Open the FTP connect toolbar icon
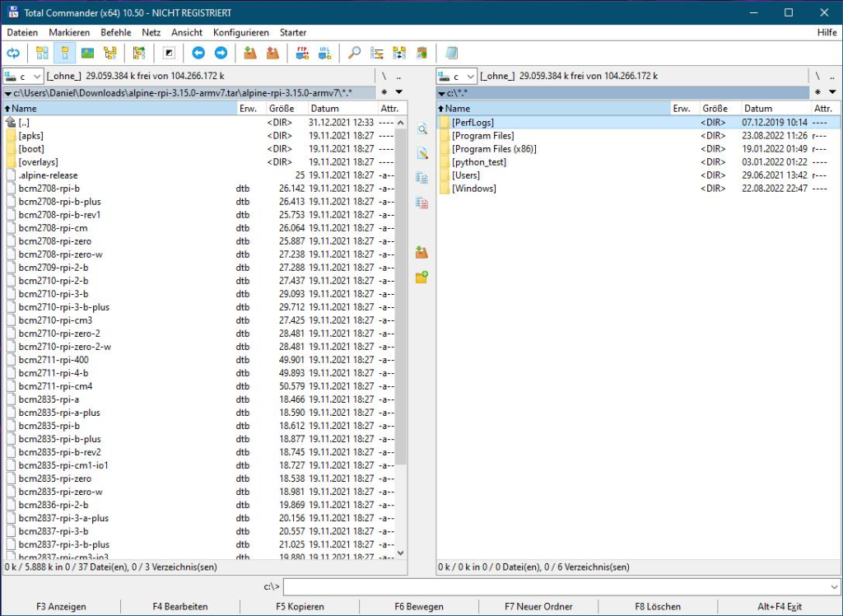The image size is (843, 616). pos(302,53)
